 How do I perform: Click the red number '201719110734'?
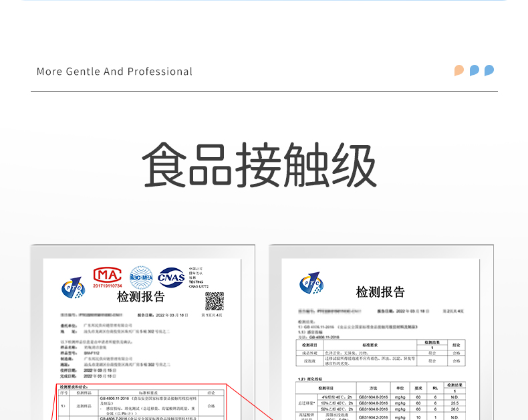pyautogui.click(x=108, y=286)
